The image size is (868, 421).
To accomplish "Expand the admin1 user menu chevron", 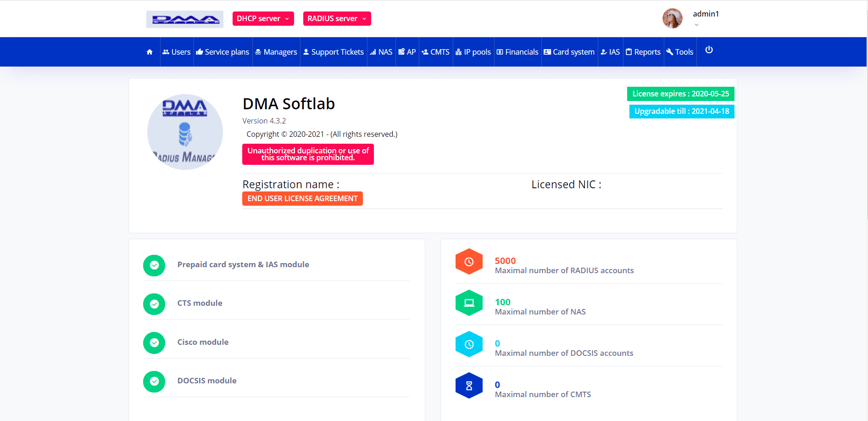I will click(x=696, y=25).
